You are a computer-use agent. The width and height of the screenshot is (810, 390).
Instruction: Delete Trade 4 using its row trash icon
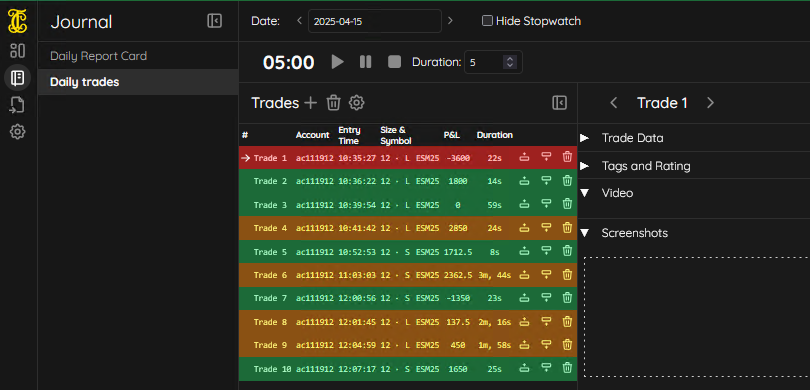click(x=567, y=228)
